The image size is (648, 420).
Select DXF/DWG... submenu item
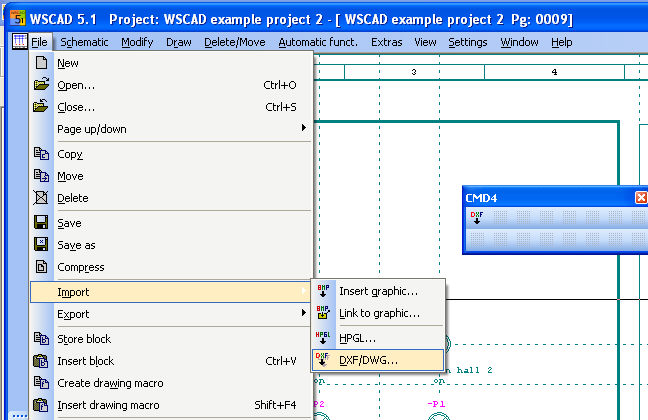click(x=378, y=360)
